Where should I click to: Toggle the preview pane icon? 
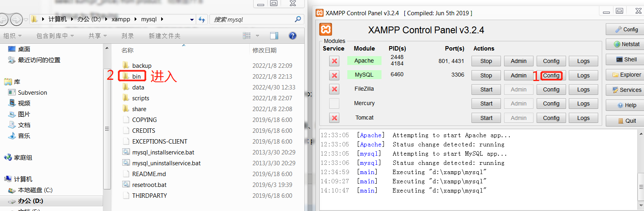[274, 36]
